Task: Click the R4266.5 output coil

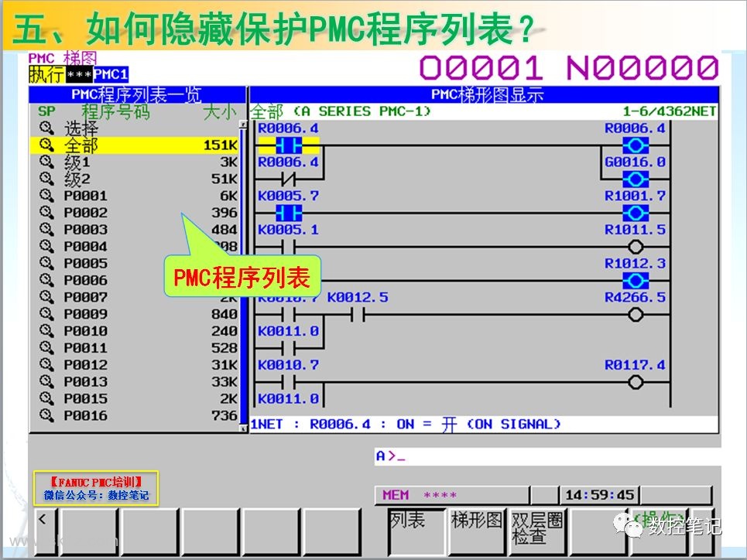Action: click(636, 314)
